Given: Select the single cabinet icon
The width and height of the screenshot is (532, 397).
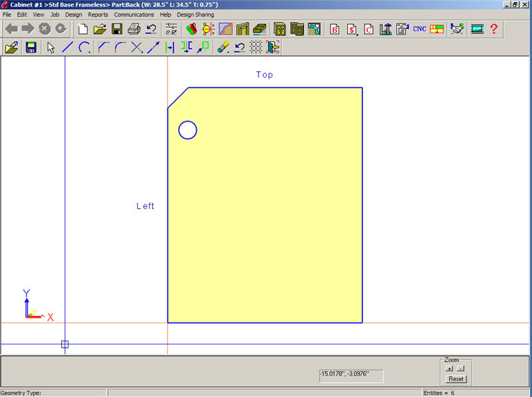Looking at the screenshot, I should tap(280, 29).
